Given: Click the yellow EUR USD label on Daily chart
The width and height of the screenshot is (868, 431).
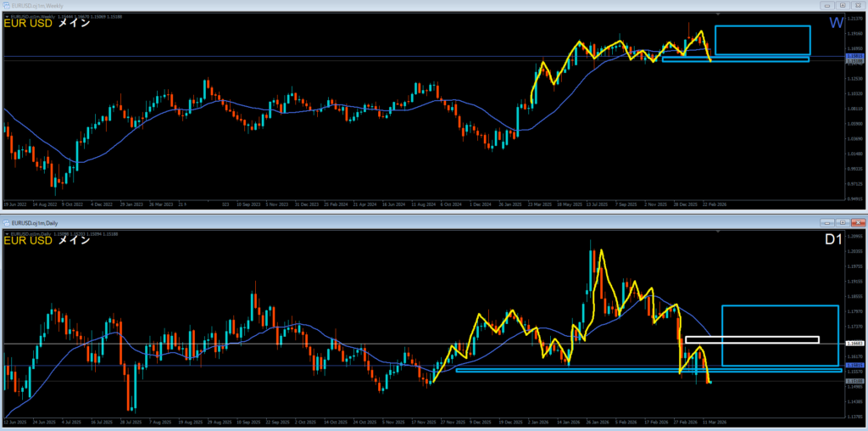Looking at the screenshot, I should [x=28, y=242].
